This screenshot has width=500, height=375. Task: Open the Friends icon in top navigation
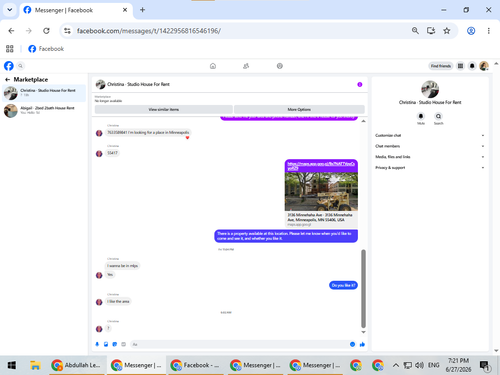coord(246,66)
